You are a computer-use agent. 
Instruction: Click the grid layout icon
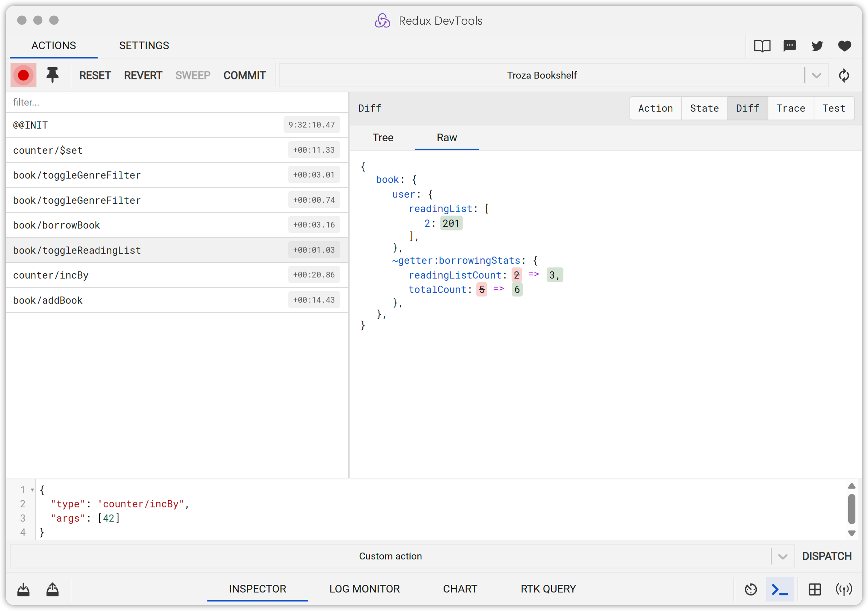815,589
